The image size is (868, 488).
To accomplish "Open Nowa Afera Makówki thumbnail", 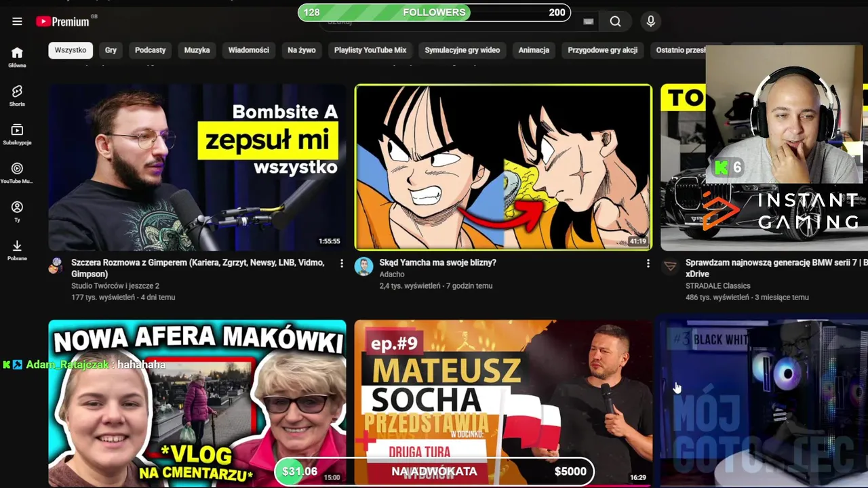I will point(197,403).
